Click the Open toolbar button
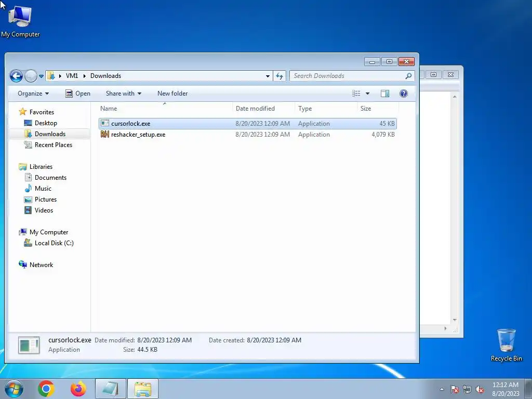Viewport: 532px width, 399px height. tap(78, 94)
